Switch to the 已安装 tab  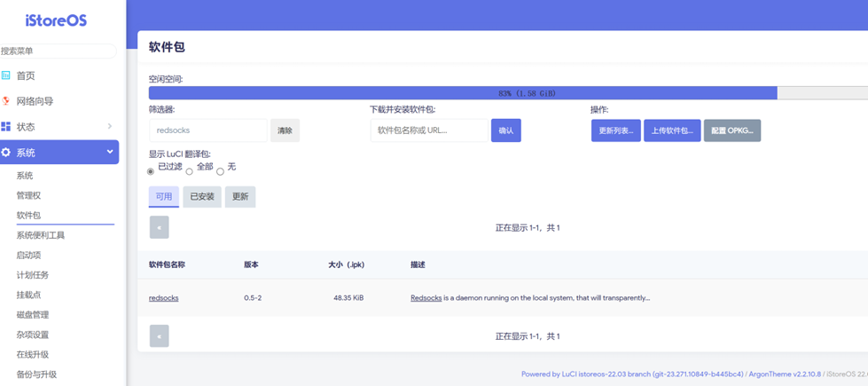click(x=202, y=197)
